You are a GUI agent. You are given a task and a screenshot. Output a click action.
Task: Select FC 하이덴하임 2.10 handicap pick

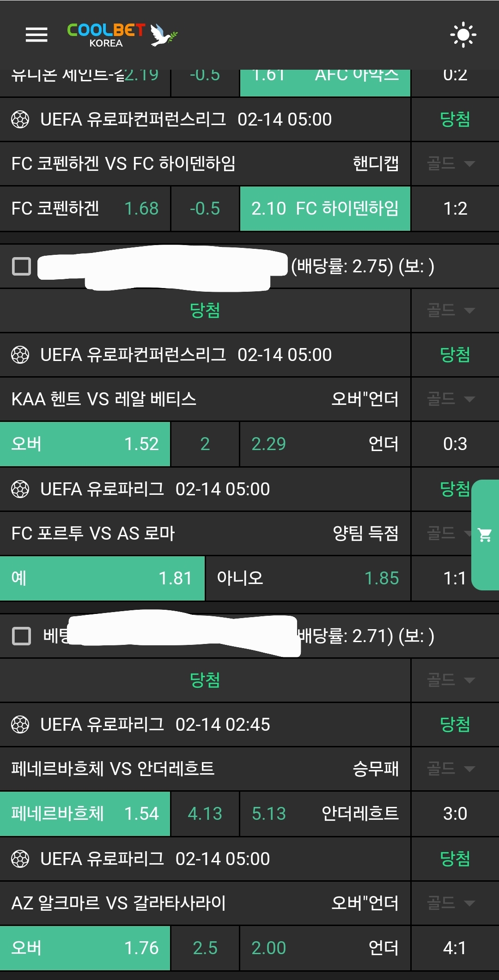pyautogui.click(x=325, y=209)
